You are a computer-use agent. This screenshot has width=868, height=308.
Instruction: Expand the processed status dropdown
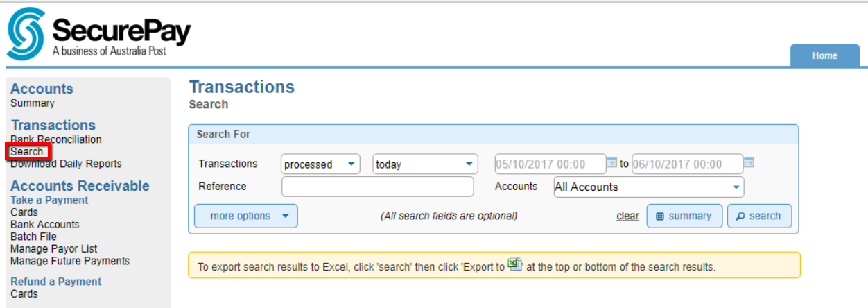click(321, 164)
